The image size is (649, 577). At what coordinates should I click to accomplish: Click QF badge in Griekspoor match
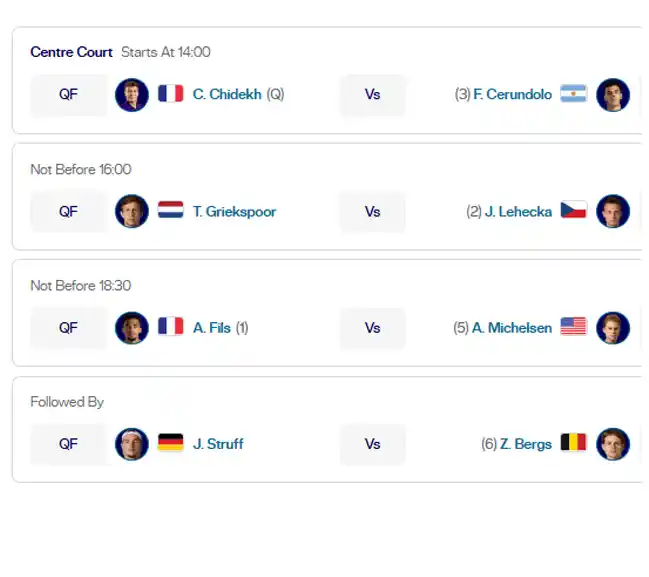pyautogui.click(x=68, y=212)
